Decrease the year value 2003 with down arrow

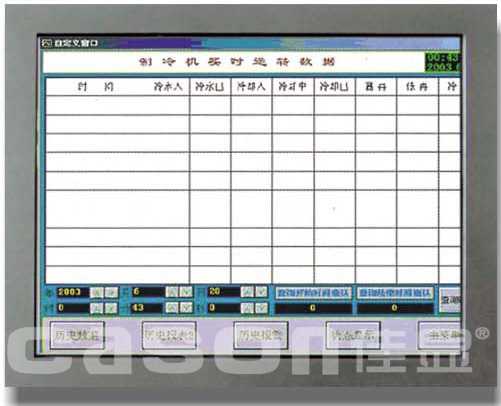click(111, 292)
